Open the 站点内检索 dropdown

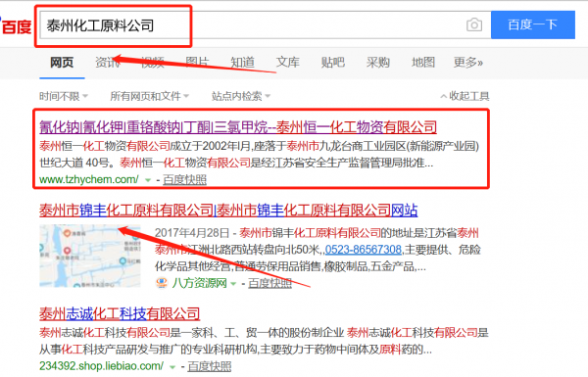(x=241, y=96)
